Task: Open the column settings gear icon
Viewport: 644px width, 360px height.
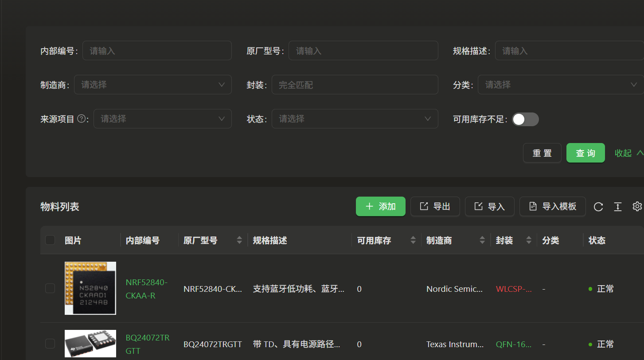Action: click(x=637, y=206)
